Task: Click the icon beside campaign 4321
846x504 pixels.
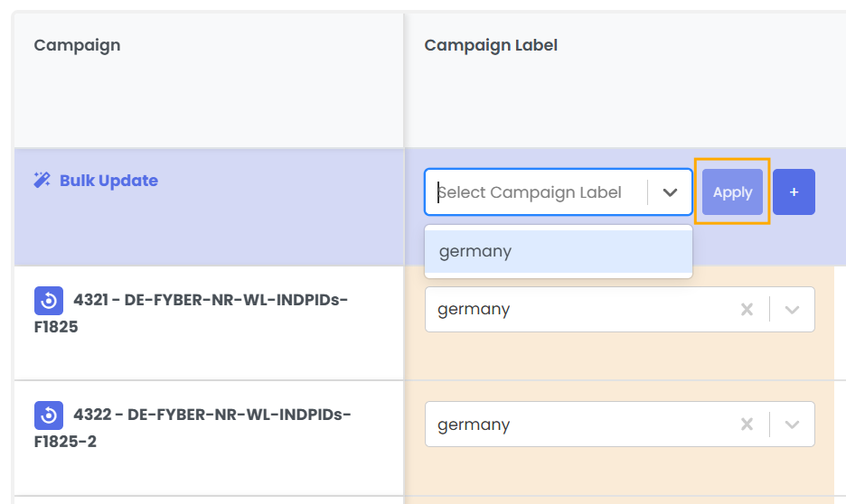Action: click(x=48, y=301)
